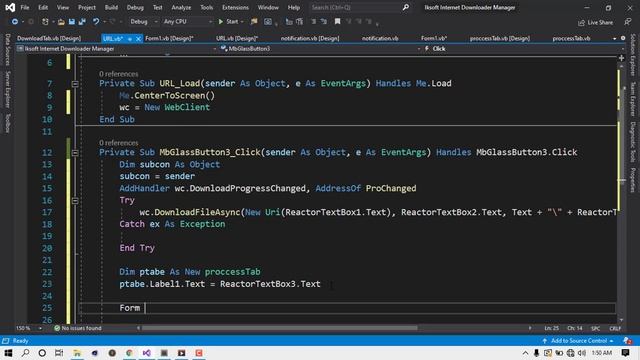This screenshot has width=640, height=360.
Task: Click the Live Share button
Action: [x=596, y=22]
